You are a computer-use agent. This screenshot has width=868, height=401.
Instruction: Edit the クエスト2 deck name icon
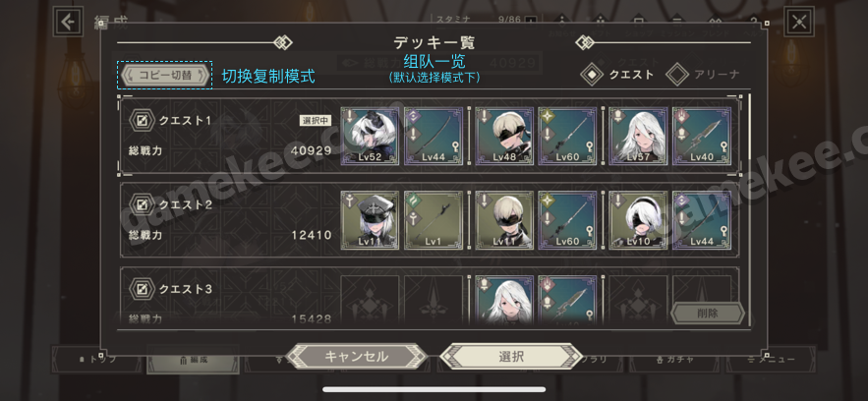pos(142,204)
